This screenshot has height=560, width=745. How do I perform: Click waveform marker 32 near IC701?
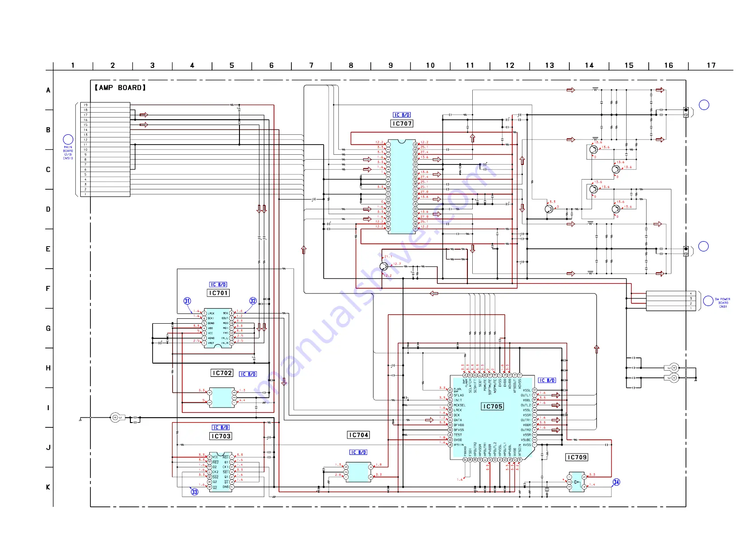pyautogui.click(x=253, y=301)
